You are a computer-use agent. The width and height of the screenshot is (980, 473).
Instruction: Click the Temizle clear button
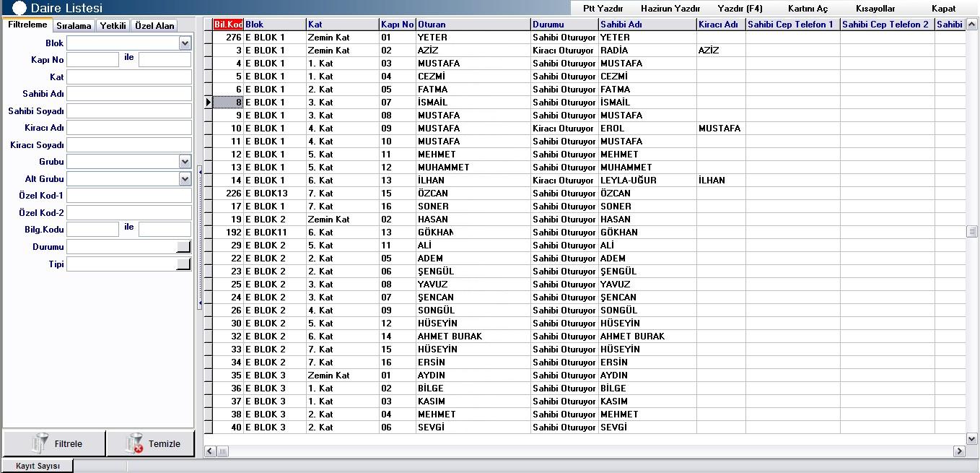click(x=150, y=443)
